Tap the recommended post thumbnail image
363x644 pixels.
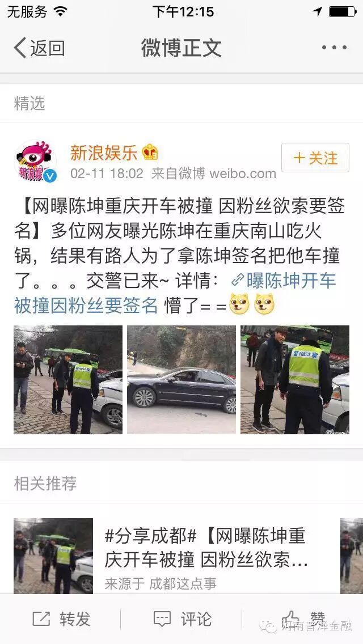(x=53, y=556)
